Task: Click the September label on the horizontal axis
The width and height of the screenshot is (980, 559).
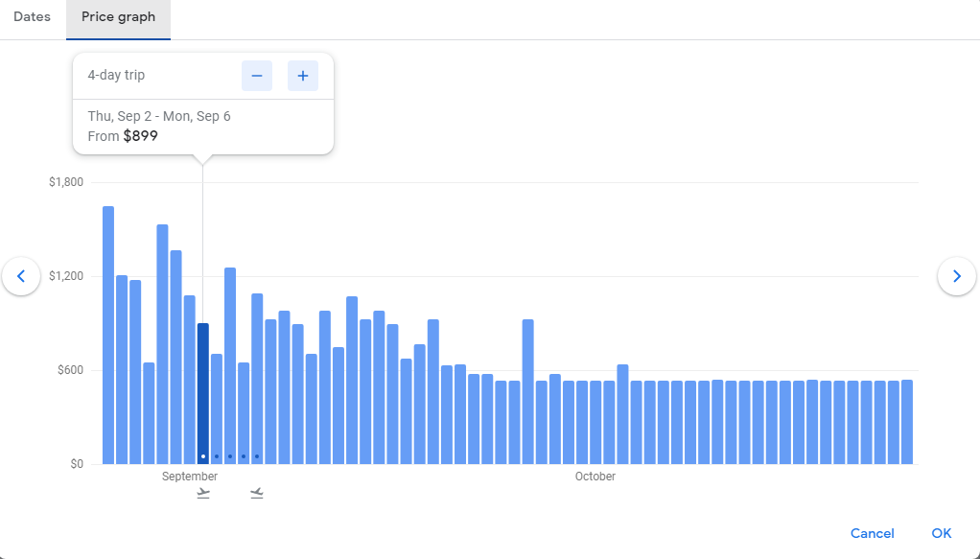Action: pyautogui.click(x=189, y=476)
